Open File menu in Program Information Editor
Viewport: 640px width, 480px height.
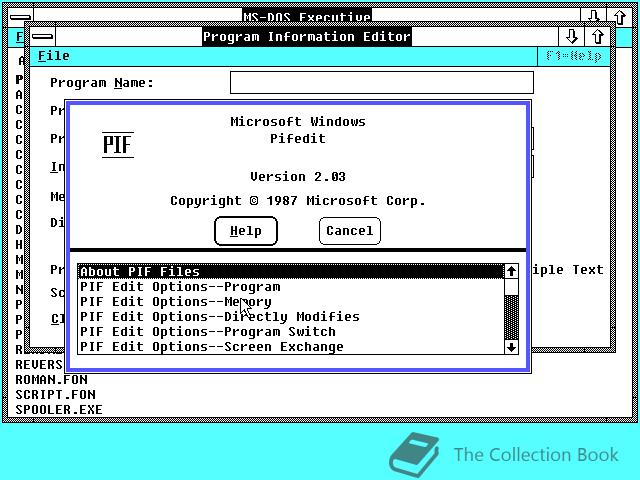tap(53, 56)
